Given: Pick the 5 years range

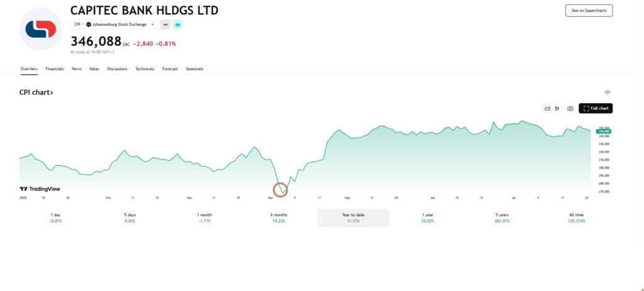Looking at the screenshot, I should tap(502, 217).
